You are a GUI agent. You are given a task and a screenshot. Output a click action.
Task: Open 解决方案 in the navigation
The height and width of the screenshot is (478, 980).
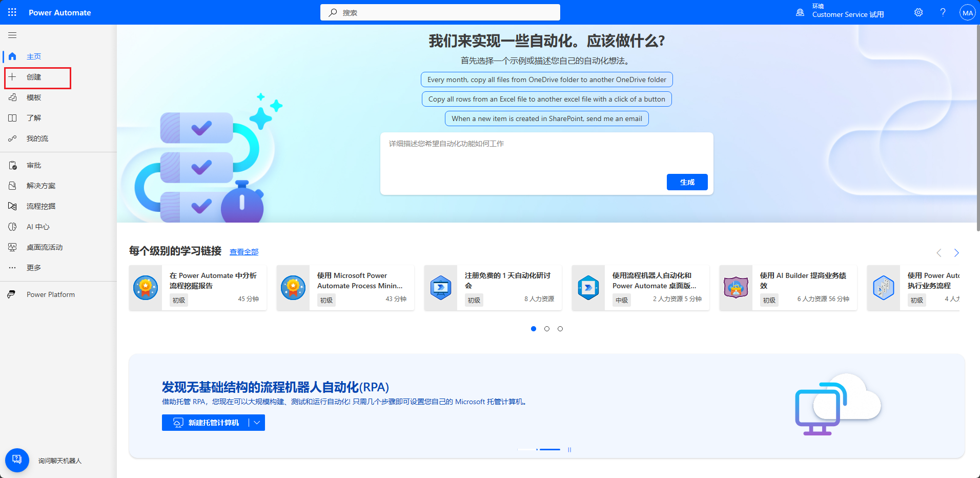41,186
